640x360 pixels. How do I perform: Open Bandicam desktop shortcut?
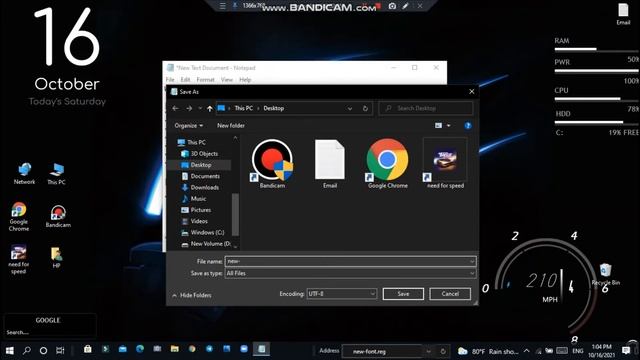click(x=58, y=216)
